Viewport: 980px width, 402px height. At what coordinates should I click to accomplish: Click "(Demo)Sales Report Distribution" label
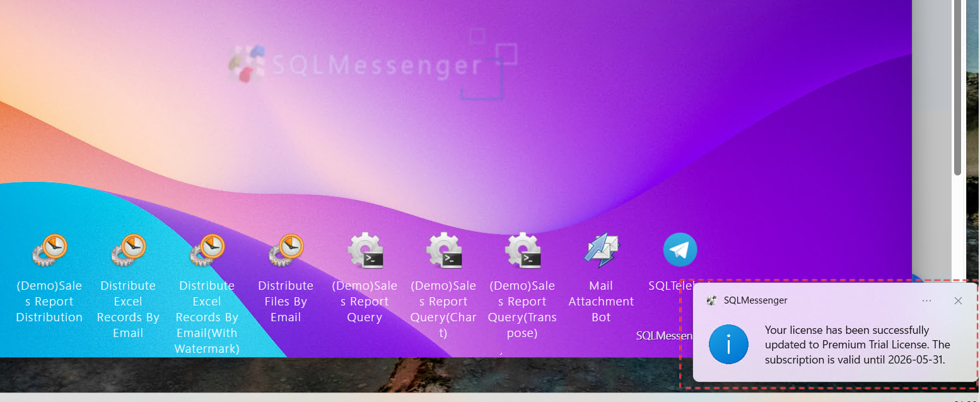[50, 302]
